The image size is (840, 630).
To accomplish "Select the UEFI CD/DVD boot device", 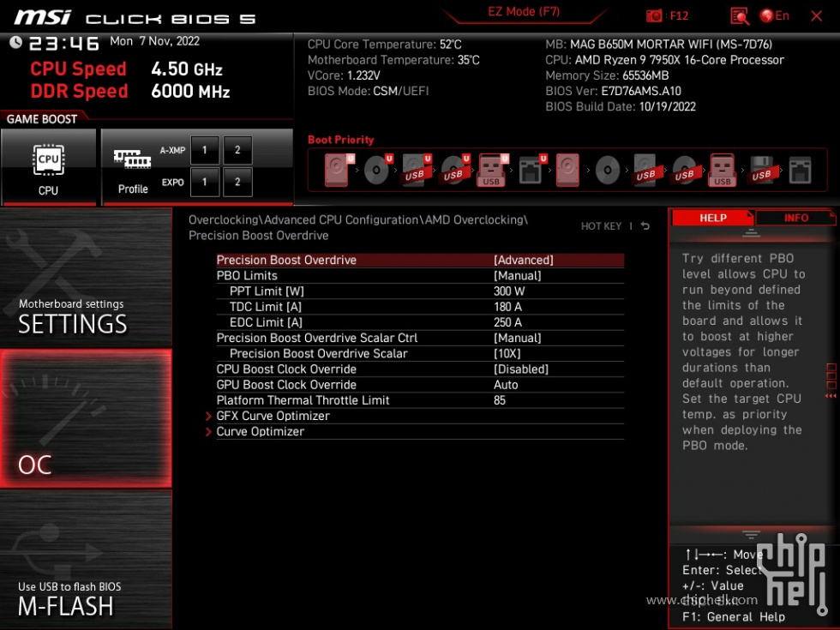I will (378, 171).
